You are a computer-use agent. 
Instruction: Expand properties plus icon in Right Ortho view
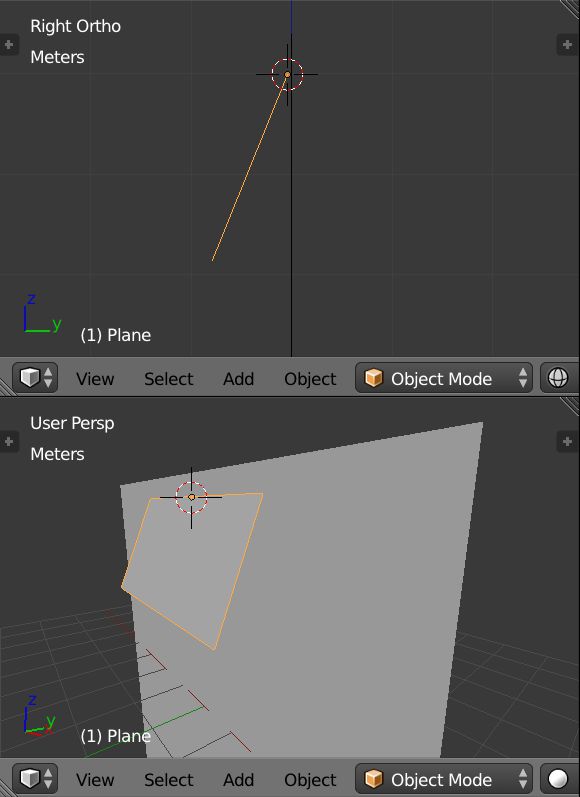(x=568, y=45)
